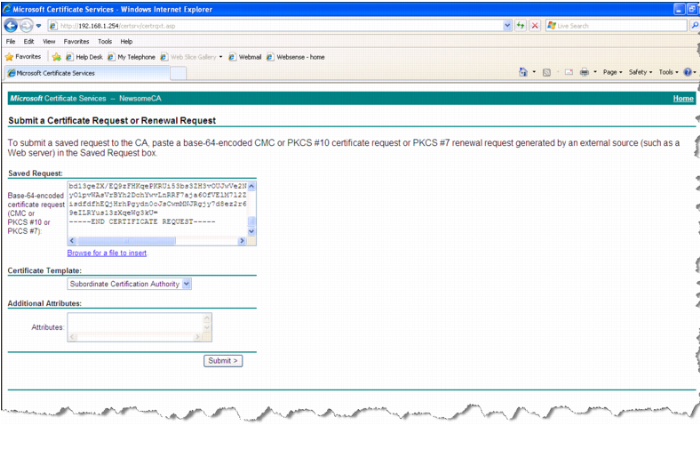Open the Help menu
This screenshot has width=700, height=449.
[x=126, y=42]
